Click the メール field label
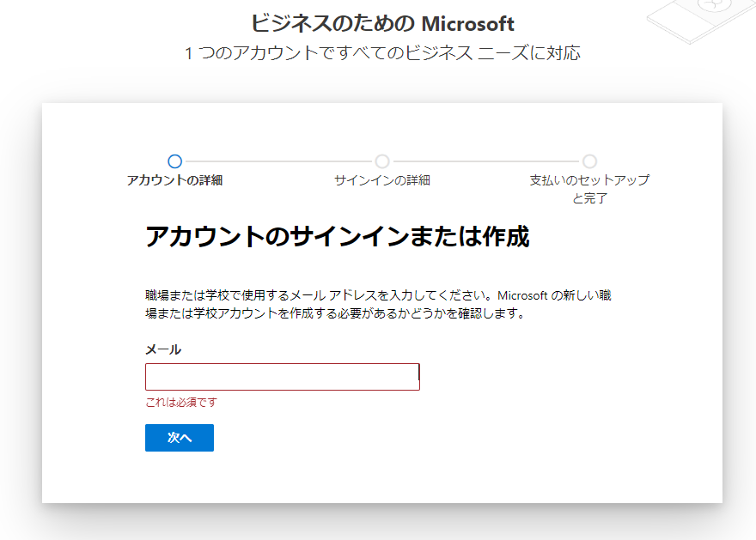This screenshot has width=756, height=540. pos(163,349)
